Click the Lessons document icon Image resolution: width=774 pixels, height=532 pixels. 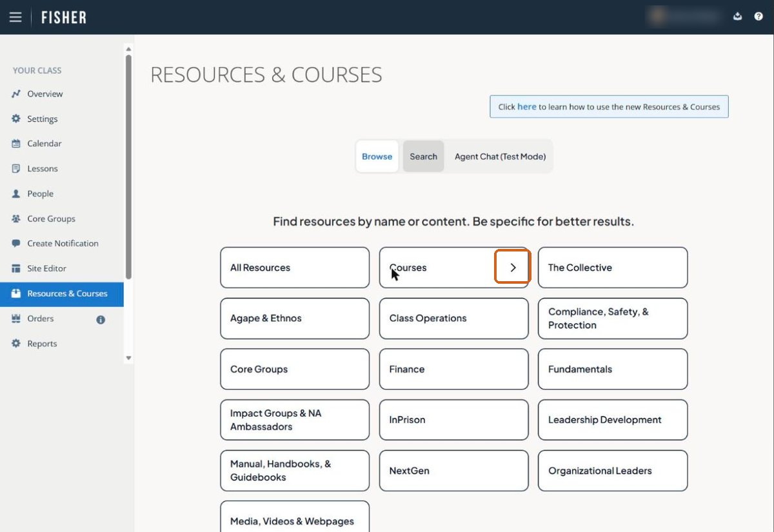click(x=16, y=169)
